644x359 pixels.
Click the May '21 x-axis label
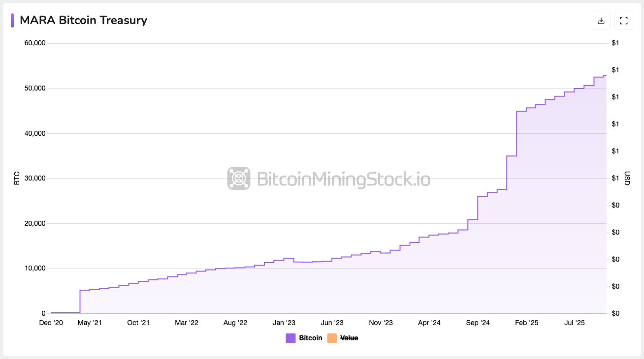[90, 323]
